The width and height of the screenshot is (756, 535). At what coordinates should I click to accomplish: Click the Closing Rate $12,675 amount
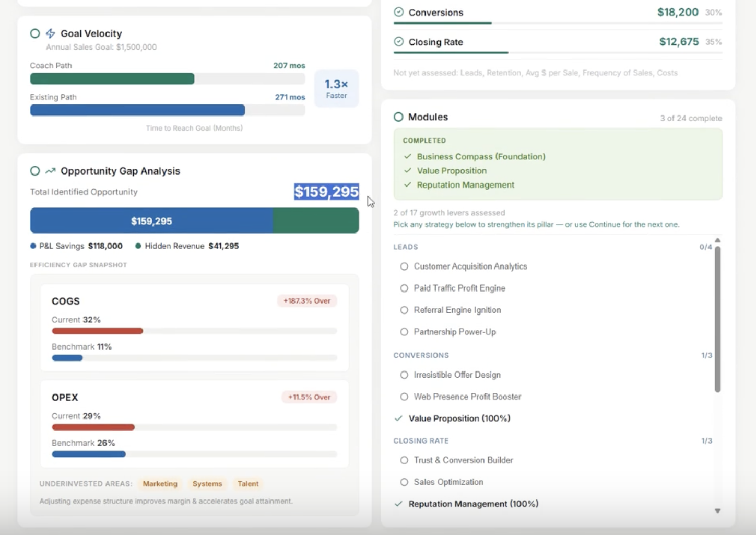(679, 42)
